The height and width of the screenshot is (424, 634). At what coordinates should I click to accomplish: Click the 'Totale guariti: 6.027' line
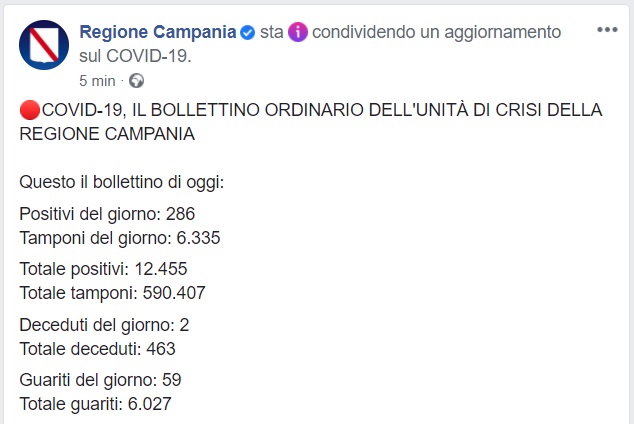(x=99, y=404)
